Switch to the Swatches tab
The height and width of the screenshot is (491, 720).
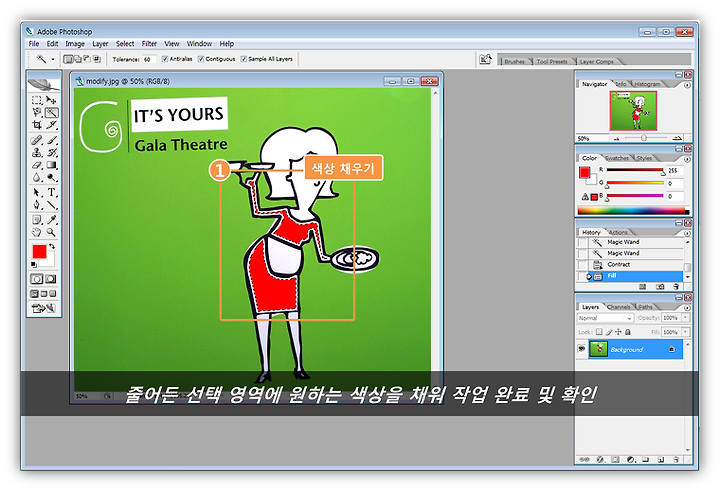coord(617,158)
